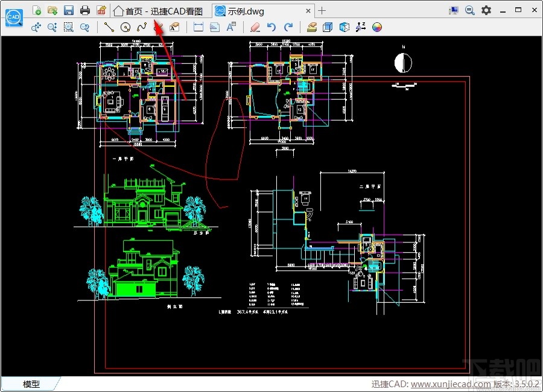
Task: Minimize the application window
Action: pyautogui.click(x=503, y=11)
